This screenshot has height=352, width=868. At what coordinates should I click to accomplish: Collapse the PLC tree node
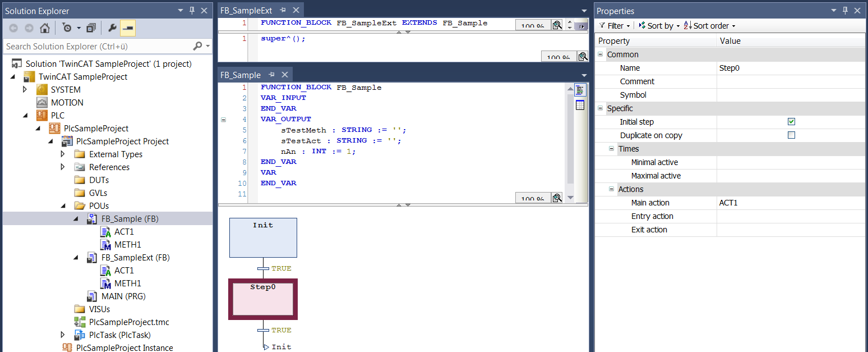point(25,116)
